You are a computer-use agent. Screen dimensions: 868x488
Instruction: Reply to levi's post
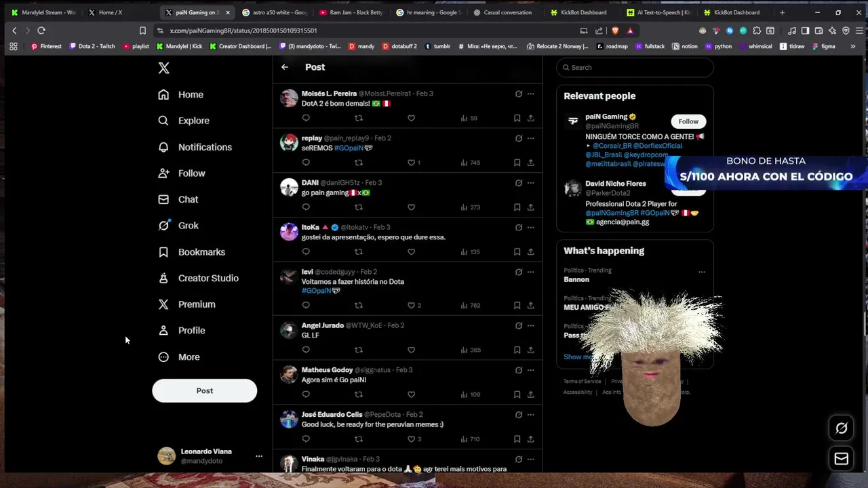306,305
